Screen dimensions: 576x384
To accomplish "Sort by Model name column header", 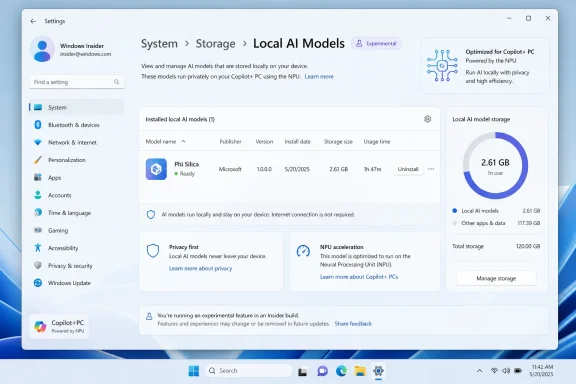I will click(x=165, y=141).
